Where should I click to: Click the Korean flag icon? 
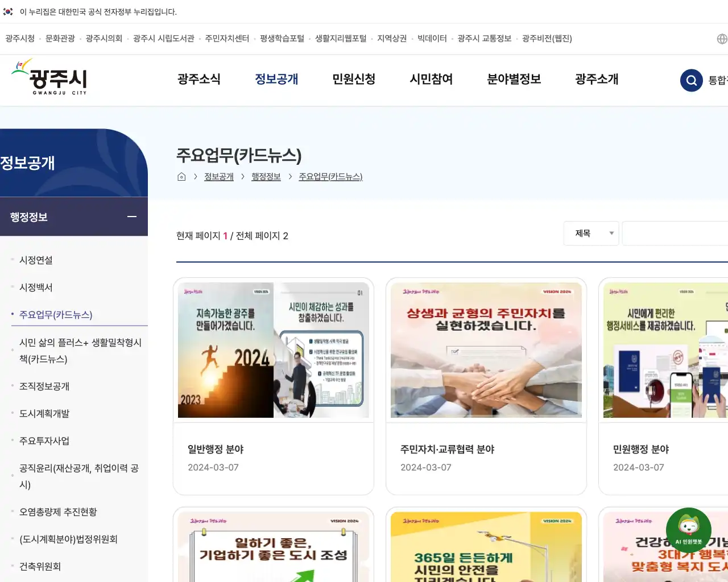8,11
